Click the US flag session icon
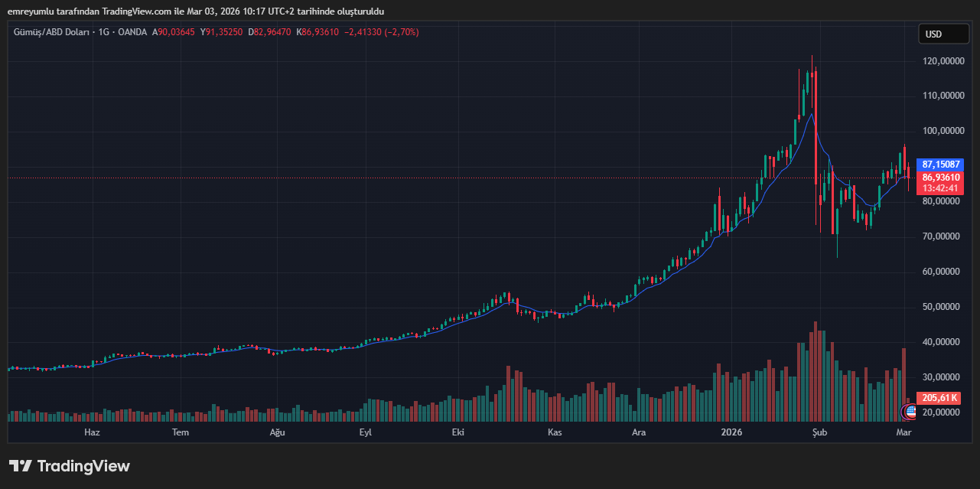The height and width of the screenshot is (489, 980). (910, 412)
